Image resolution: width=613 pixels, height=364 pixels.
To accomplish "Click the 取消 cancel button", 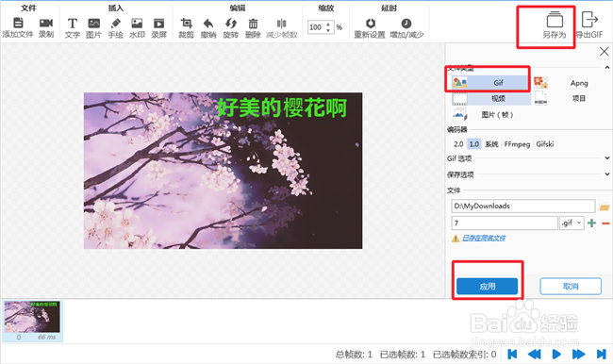I will tap(571, 286).
